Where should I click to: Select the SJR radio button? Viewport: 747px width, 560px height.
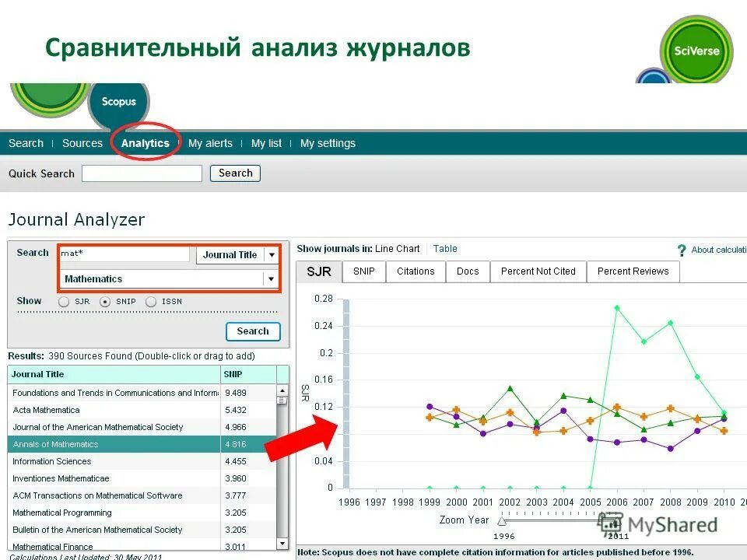tap(63, 302)
